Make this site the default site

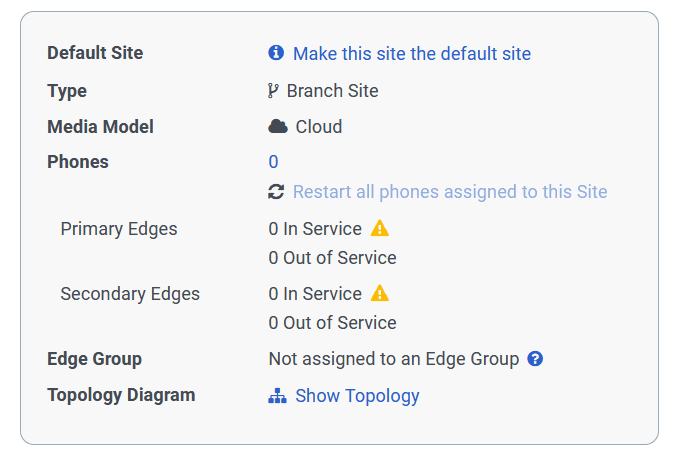411,53
